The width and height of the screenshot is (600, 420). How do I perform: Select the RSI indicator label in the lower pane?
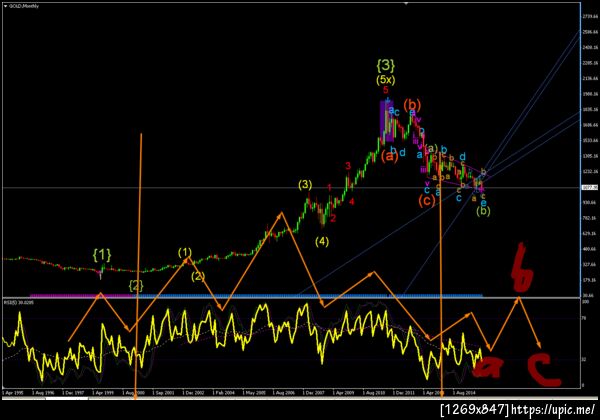point(19,302)
